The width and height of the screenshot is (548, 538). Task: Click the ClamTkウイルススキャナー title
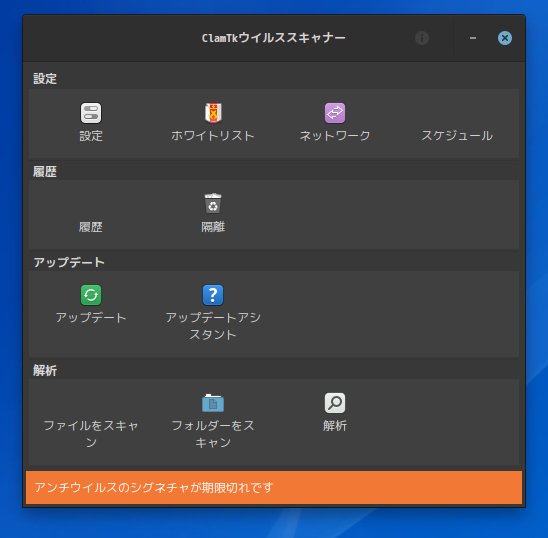pyautogui.click(x=274, y=38)
